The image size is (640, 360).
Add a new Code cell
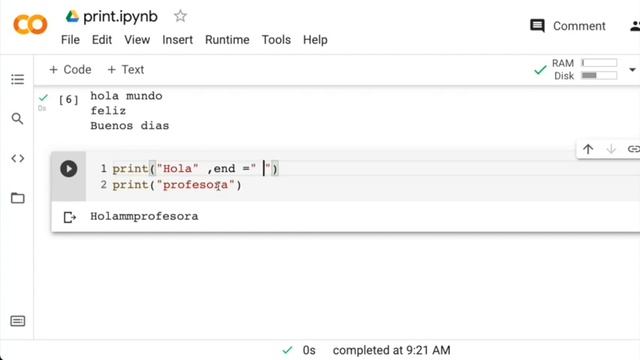(70, 70)
